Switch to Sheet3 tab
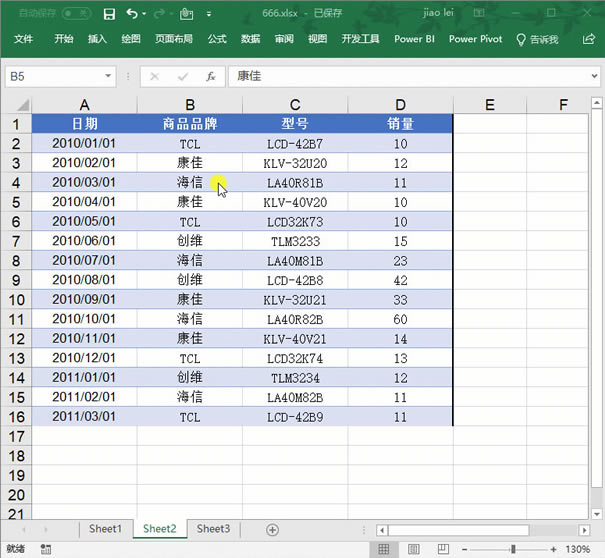The height and width of the screenshot is (558, 605). [x=213, y=529]
